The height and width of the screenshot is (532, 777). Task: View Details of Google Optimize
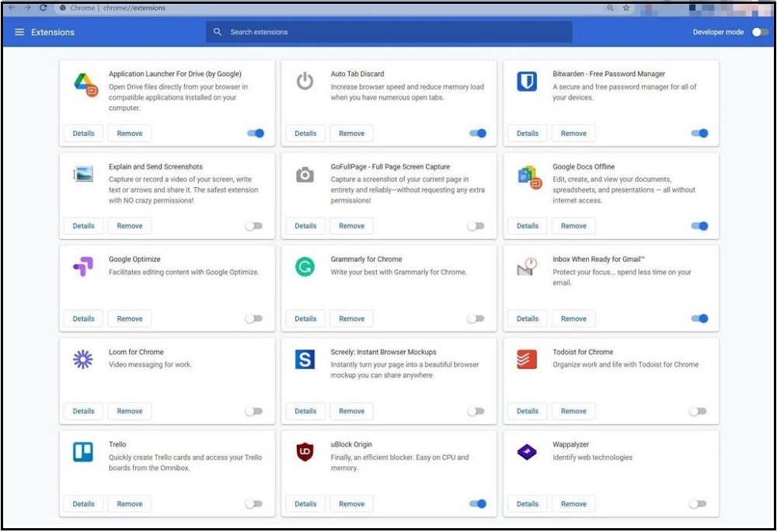pos(83,318)
